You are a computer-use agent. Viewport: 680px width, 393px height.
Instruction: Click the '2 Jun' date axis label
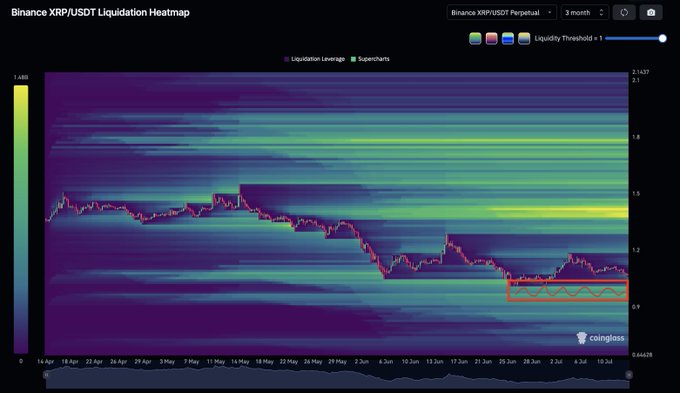[362, 361]
